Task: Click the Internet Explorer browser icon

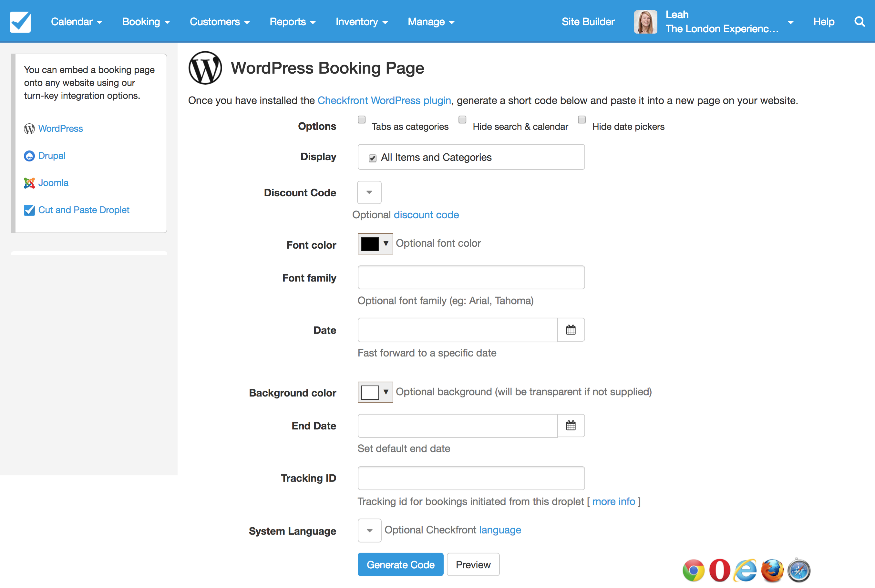Action: (x=746, y=570)
